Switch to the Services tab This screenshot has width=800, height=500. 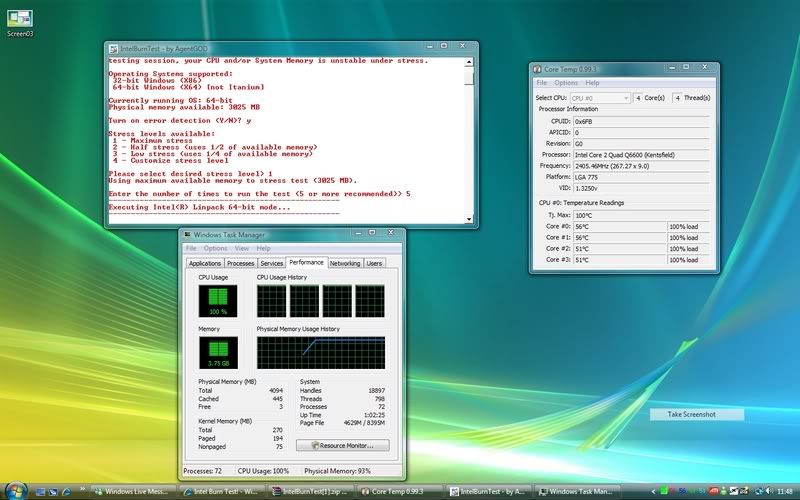click(x=271, y=263)
